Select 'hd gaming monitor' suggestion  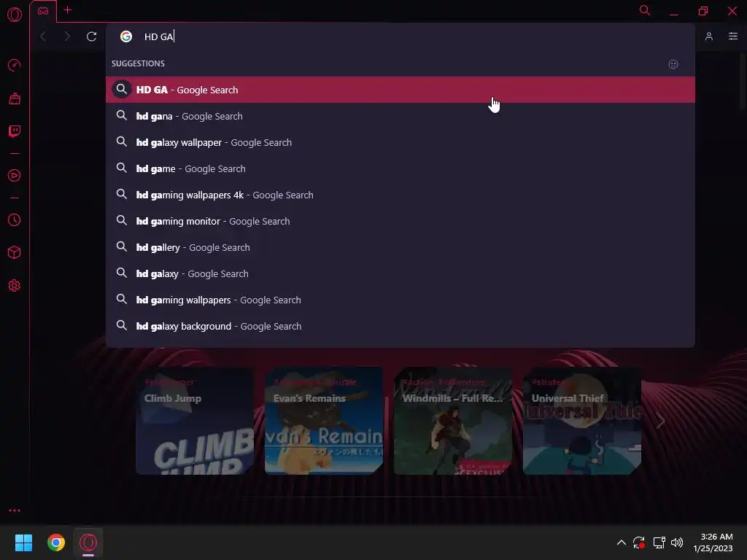400,221
